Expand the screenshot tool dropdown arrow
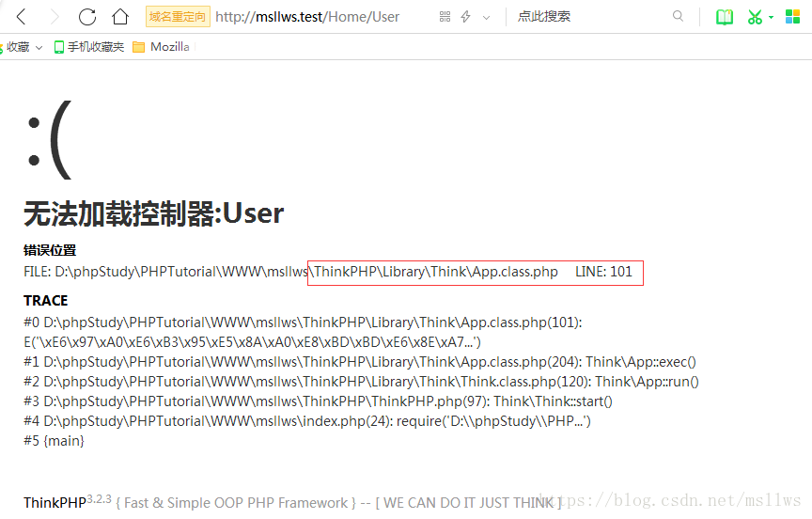 tap(771, 17)
